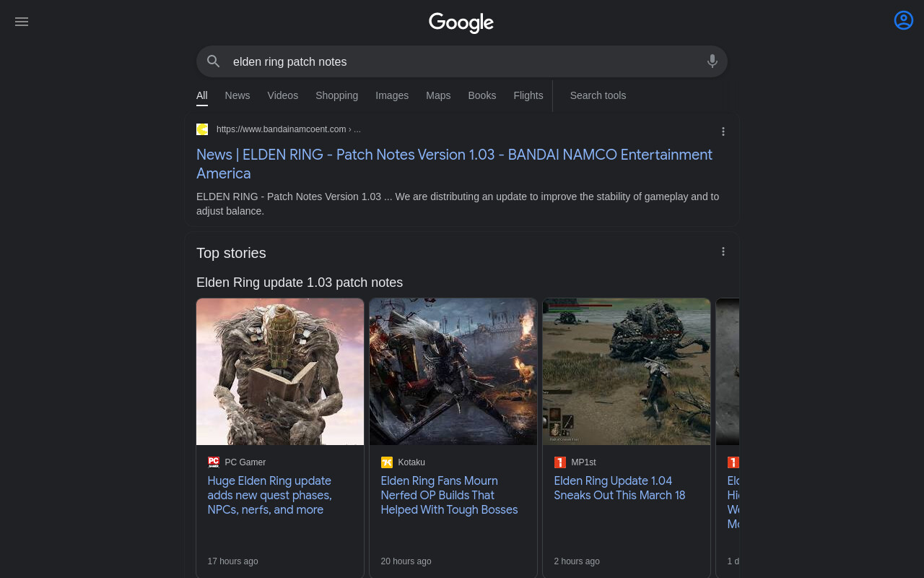Click the MP1st gameplay screenshot thumbnail
The height and width of the screenshot is (578, 924).
627,372
